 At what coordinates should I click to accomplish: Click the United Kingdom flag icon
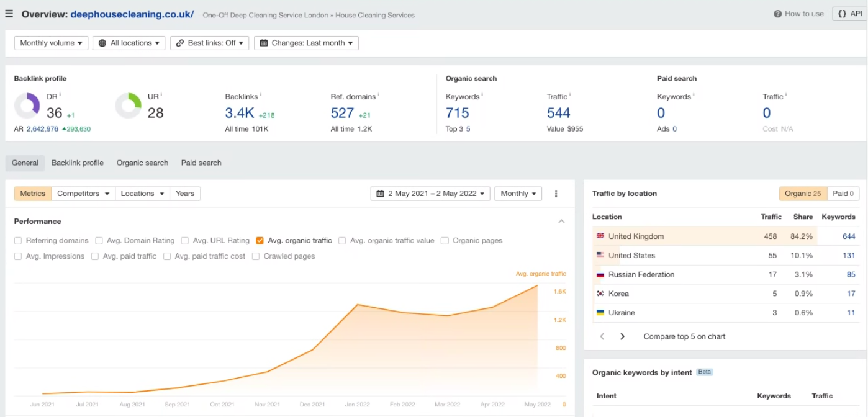coord(600,236)
